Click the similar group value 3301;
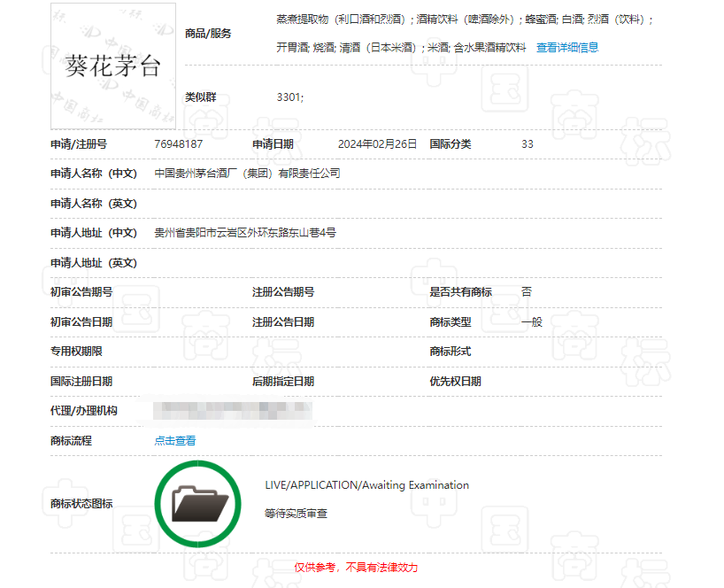 (x=290, y=97)
